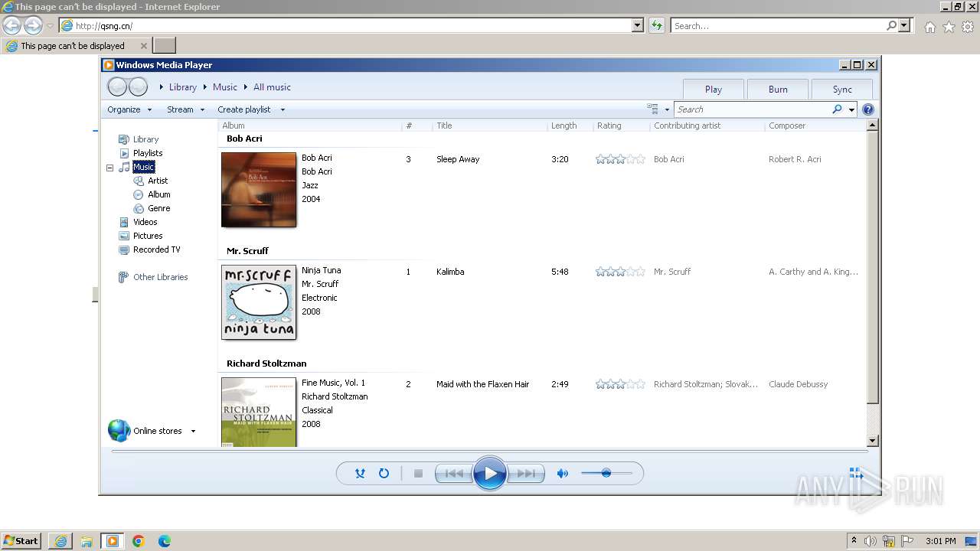Screen dimensions: 980x551
Task: Open Other Libraries
Action: click(160, 277)
